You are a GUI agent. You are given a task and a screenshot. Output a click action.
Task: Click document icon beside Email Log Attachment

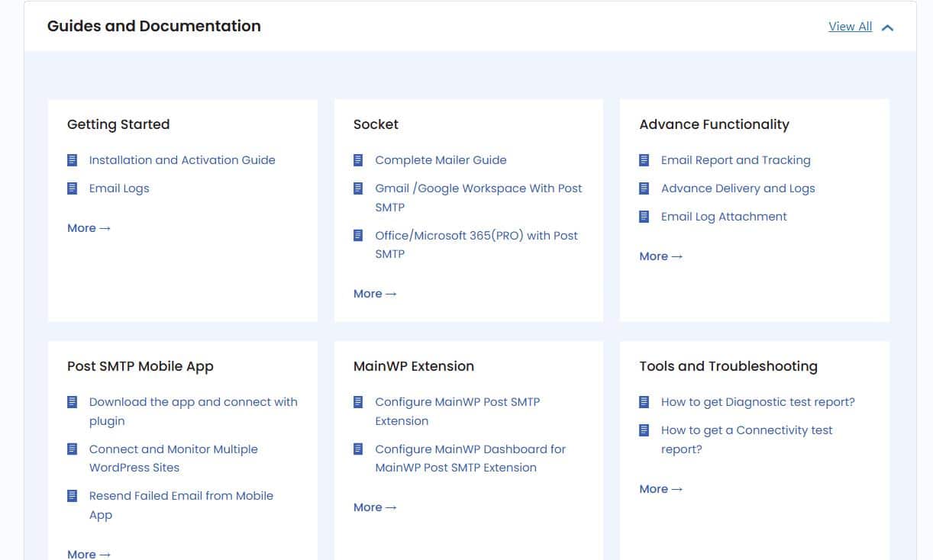644,217
